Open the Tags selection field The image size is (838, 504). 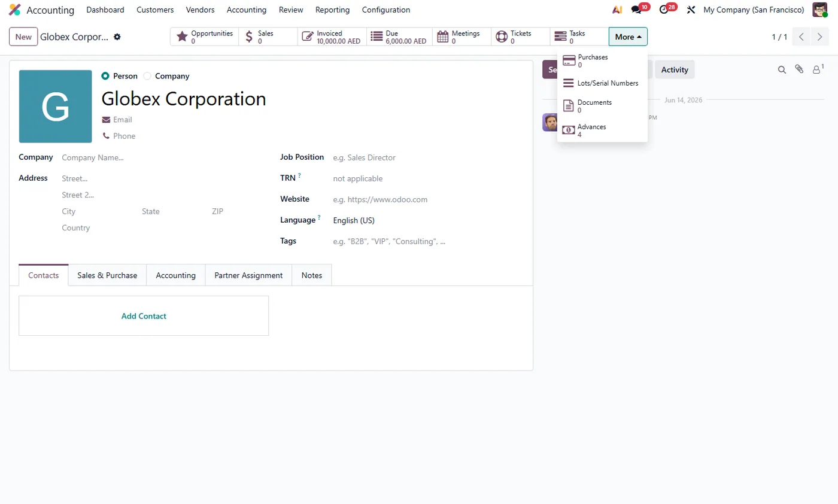[x=427, y=242]
